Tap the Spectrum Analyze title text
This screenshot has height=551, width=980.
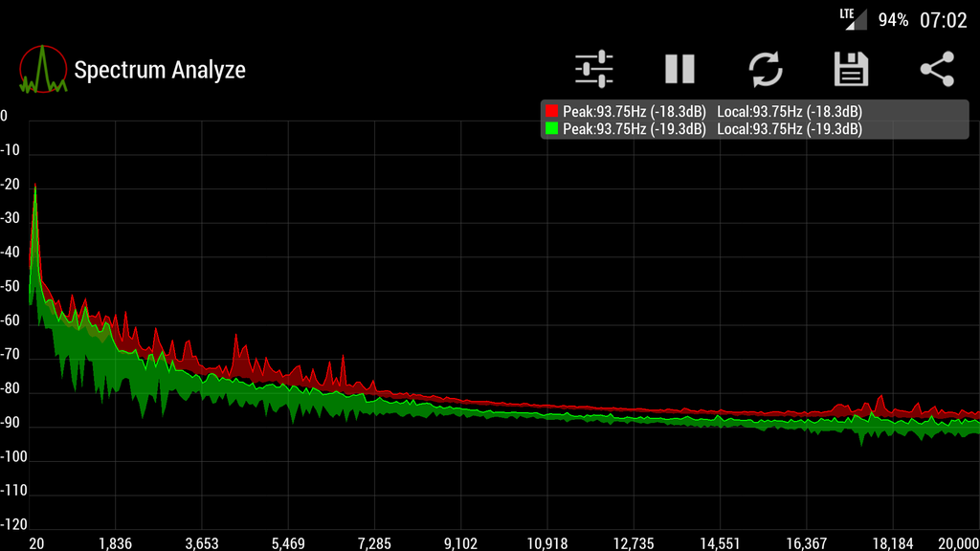pyautogui.click(x=160, y=70)
